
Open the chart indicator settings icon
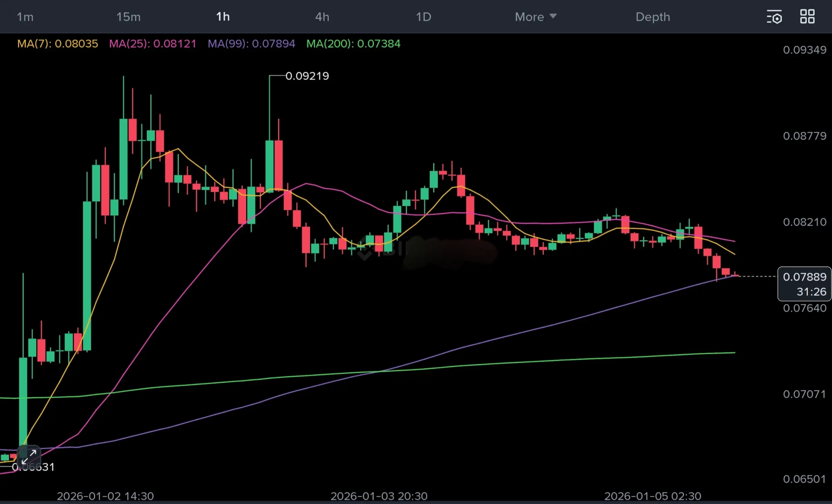(774, 17)
